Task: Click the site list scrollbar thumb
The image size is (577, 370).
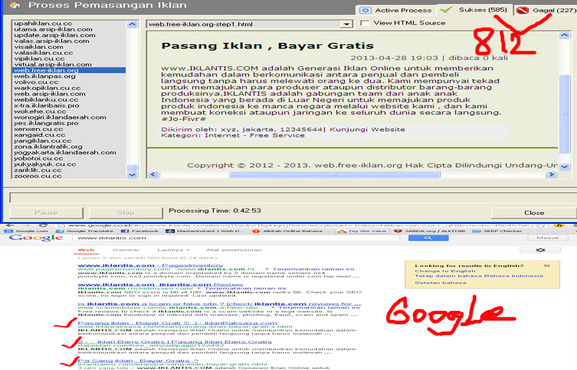Action: click(132, 168)
